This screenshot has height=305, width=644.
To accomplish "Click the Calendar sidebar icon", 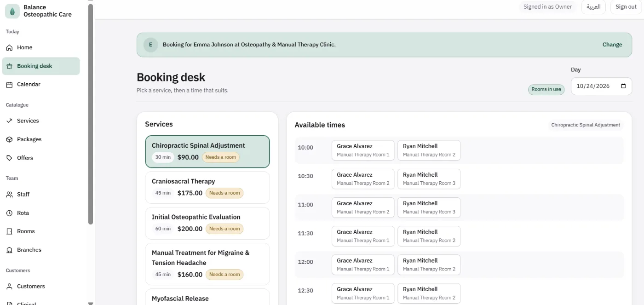I will [9, 85].
